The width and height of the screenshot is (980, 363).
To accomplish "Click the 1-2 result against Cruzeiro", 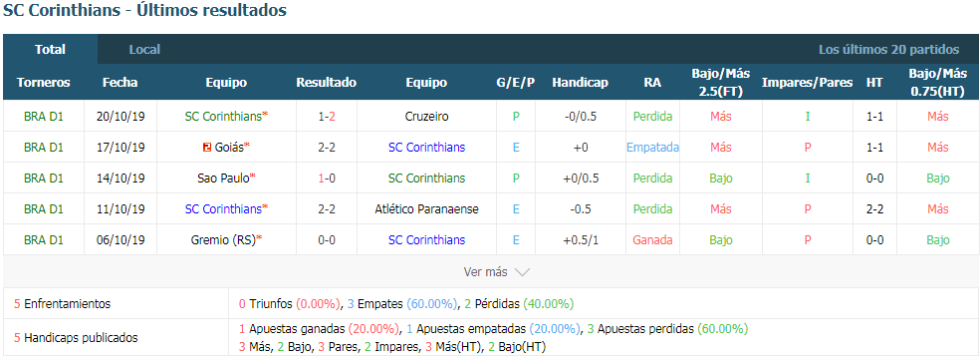I will click(327, 117).
